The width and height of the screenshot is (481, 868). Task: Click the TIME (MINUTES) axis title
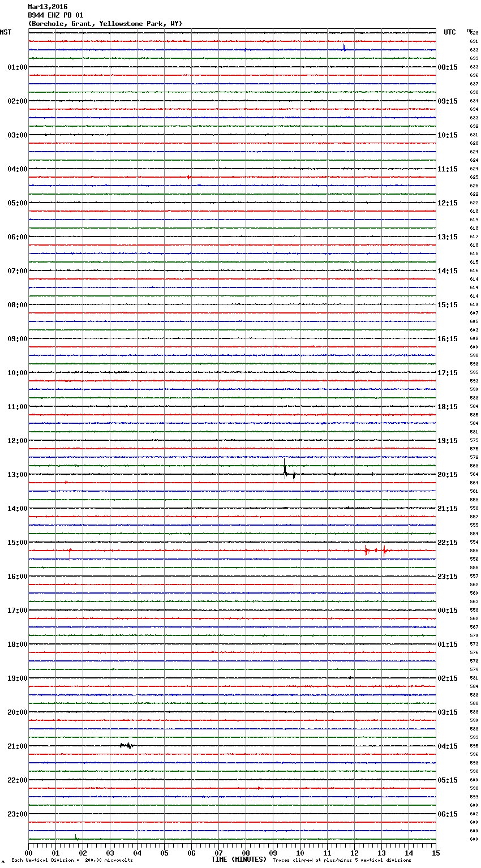[239, 860]
